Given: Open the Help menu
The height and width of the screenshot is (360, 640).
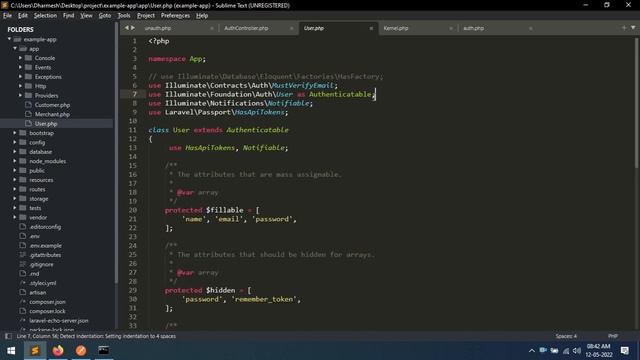Looking at the screenshot, I should pyautogui.click(x=202, y=16).
